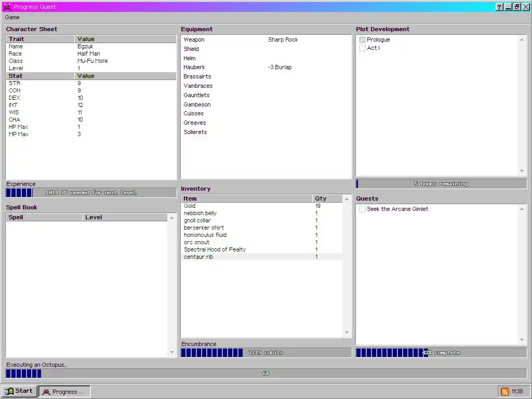Image resolution: width=532 pixels, height=399 pixels.
Task: Click the Encumbrance progress bar
Action: (266, 353)
